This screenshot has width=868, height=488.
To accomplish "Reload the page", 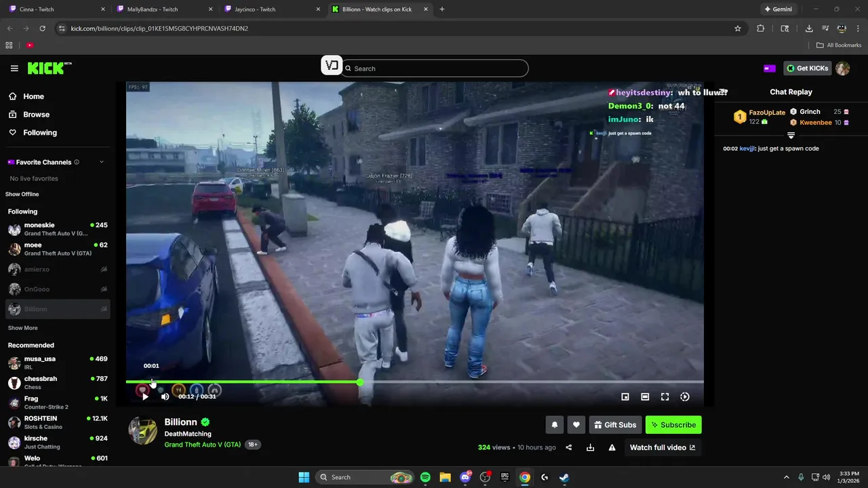I will 42,28.
